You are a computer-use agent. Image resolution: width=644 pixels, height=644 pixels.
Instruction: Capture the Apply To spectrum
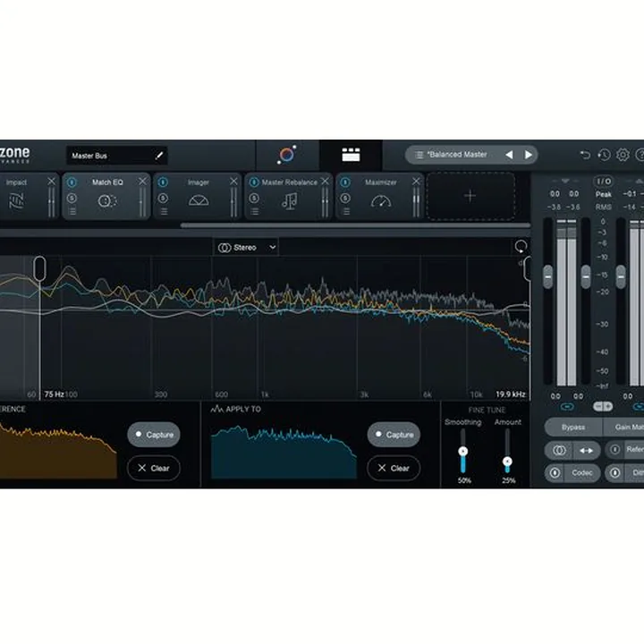point(394,435)
